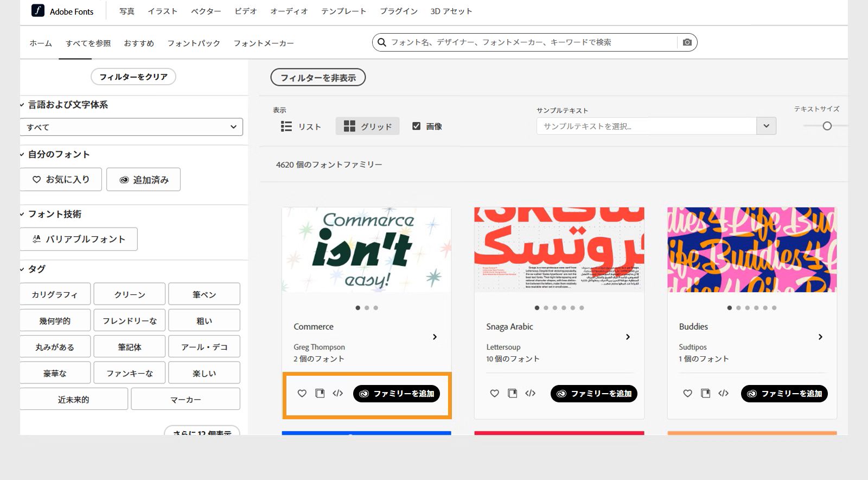Go to the ホーム tab
This screenshot has height=480, width=868.
(x=41, y=43)
